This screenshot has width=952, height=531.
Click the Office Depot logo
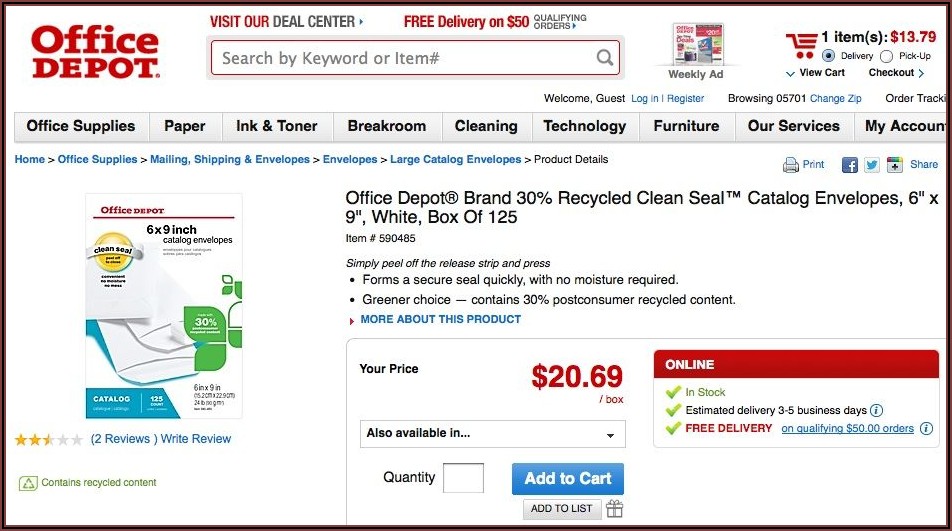[x=95, y=52]
